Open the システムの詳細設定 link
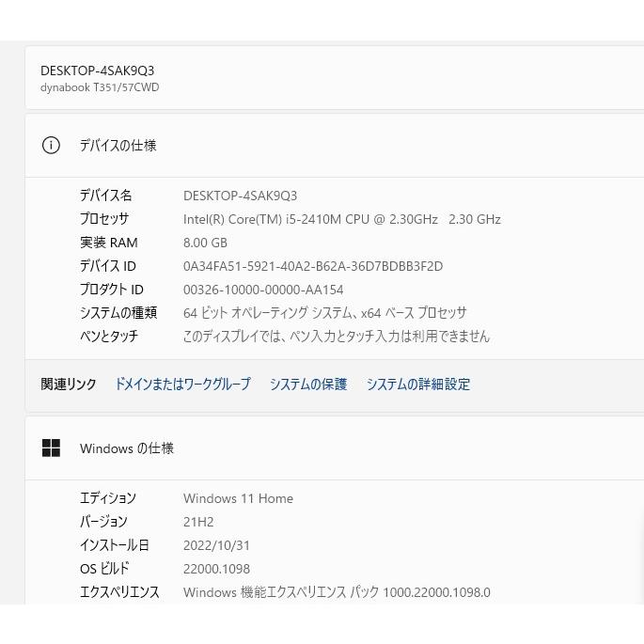The height and width of the screenshot is (644, 644). pyautogui.click(x=418, y=384)
